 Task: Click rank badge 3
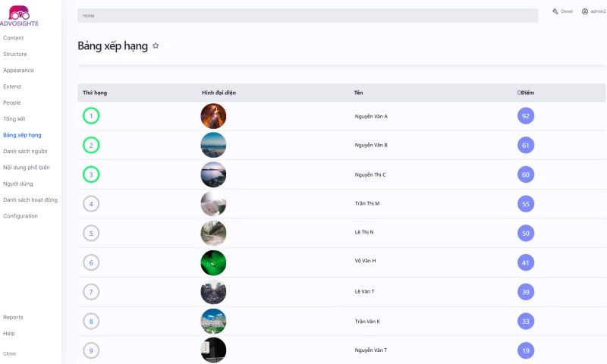pyautogui.click(x=91, y=175)
